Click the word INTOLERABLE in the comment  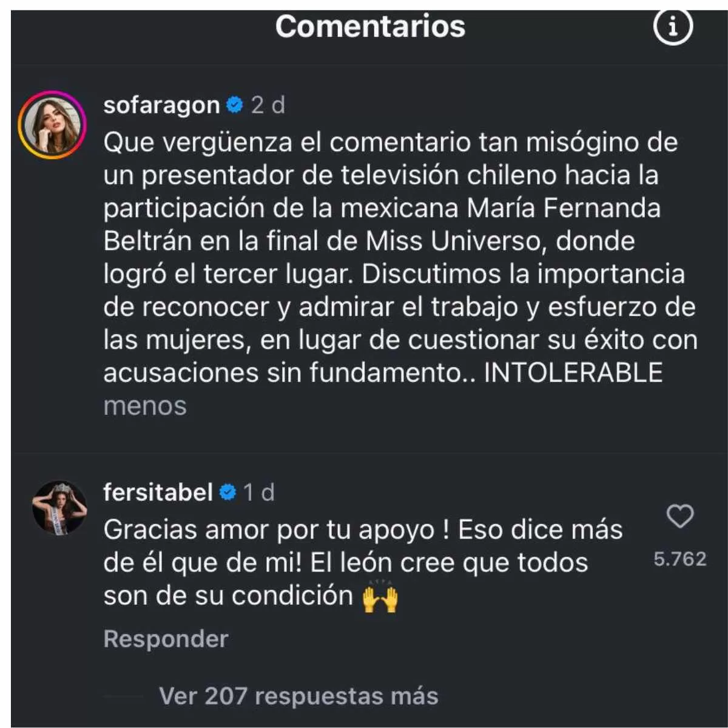coord(573,372)
